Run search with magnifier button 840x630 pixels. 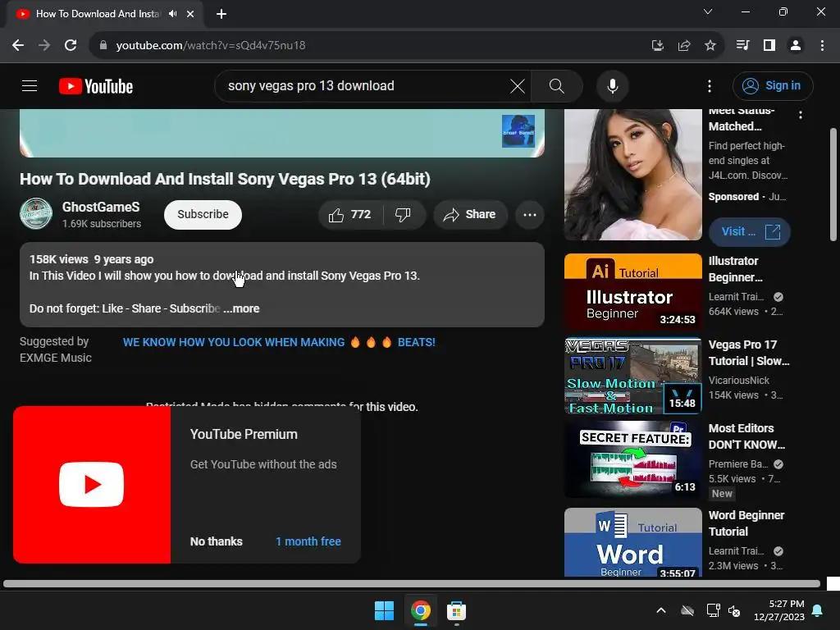557,85
